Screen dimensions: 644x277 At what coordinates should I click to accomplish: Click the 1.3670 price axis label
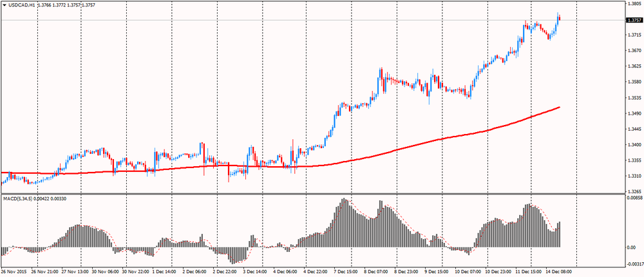click(x=634, y=51)
